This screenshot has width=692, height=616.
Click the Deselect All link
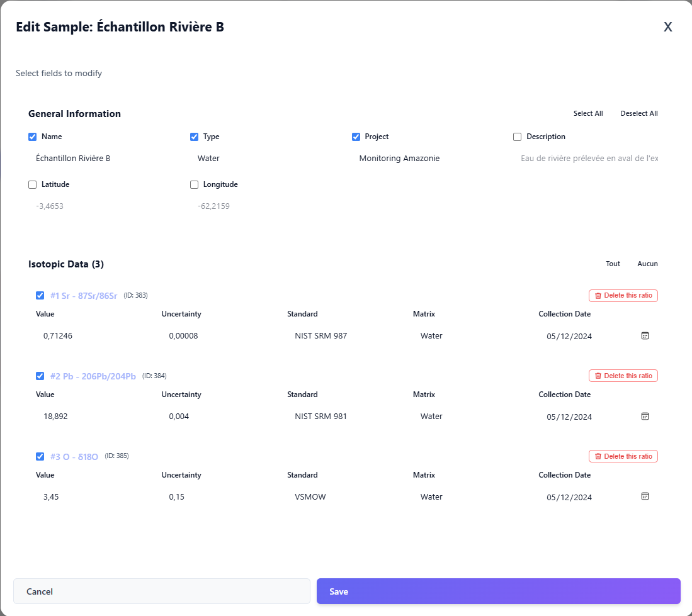pyautogui.click(x=638, y=113)
